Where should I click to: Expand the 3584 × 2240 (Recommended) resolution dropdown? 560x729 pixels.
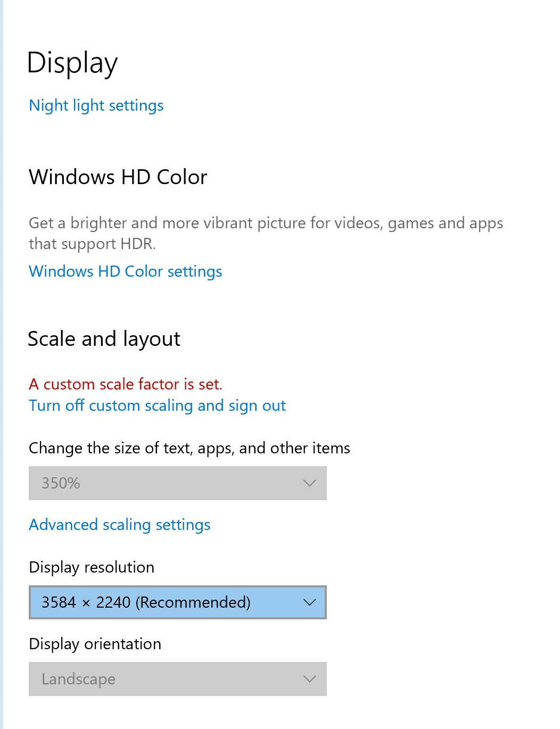pyautogui.click(x=178, y=602)
